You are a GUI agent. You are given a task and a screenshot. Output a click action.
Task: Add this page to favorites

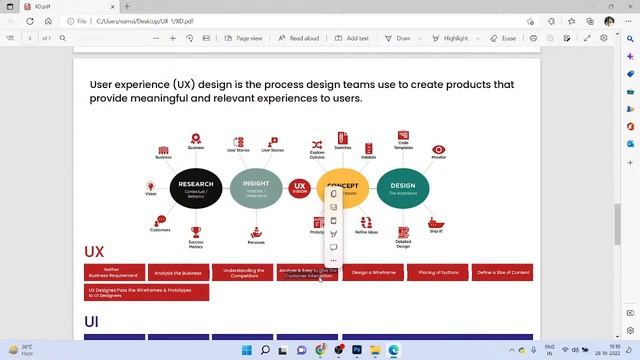click(x=530, y=21)
